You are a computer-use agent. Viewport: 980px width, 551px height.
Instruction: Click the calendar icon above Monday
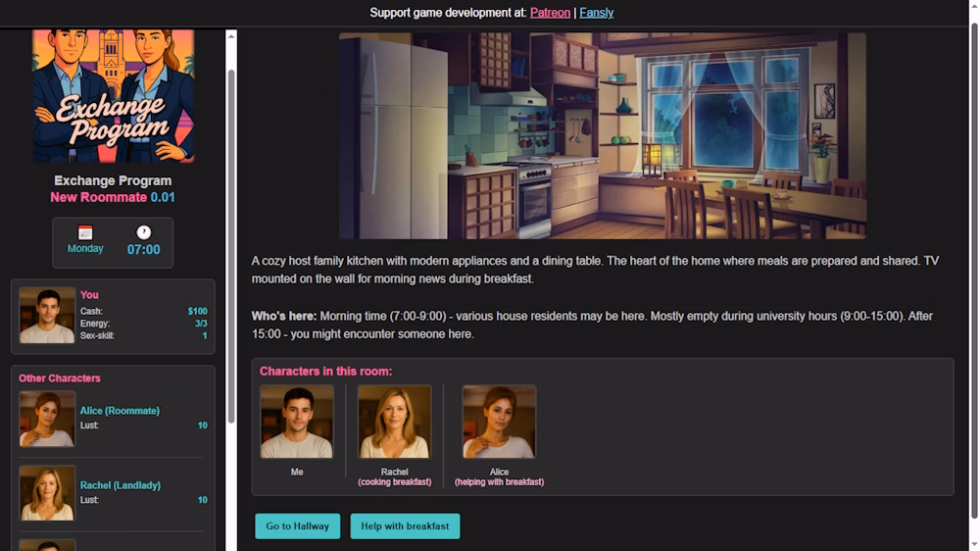pyautogui.click(x=85, y=232)
